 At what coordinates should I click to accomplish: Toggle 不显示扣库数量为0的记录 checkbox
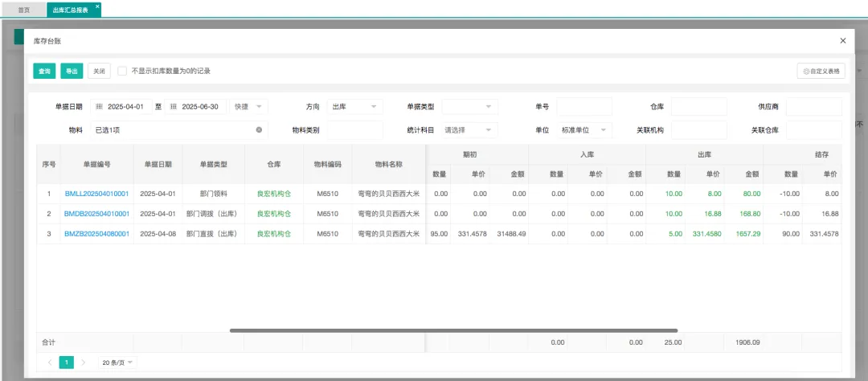pyautogui.click(x=122, y=71)
